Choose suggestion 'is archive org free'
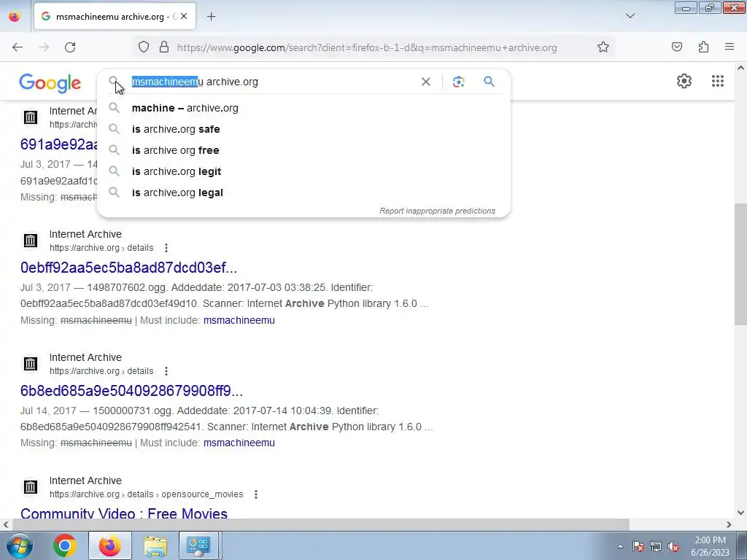 (x=303, y=150)
